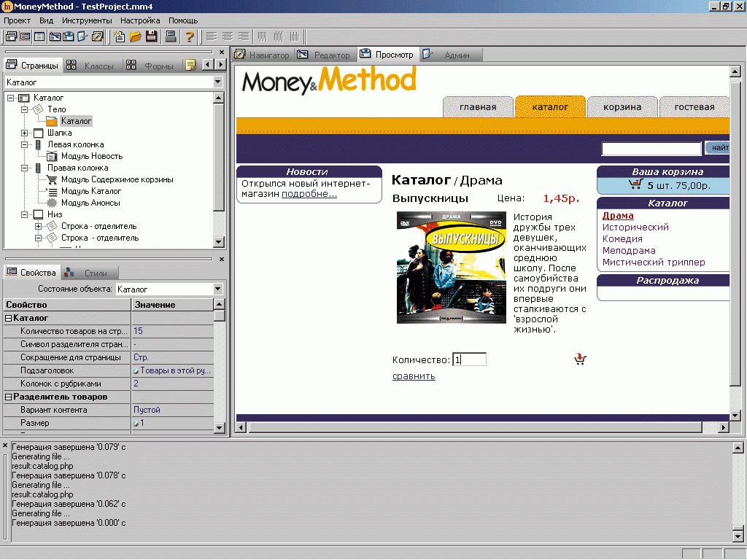This screenshot has height=560, width=747.
Task: Click the Редактор wrench icon in main toolbar
Action: pyautogui.click(x=54, y=36)
